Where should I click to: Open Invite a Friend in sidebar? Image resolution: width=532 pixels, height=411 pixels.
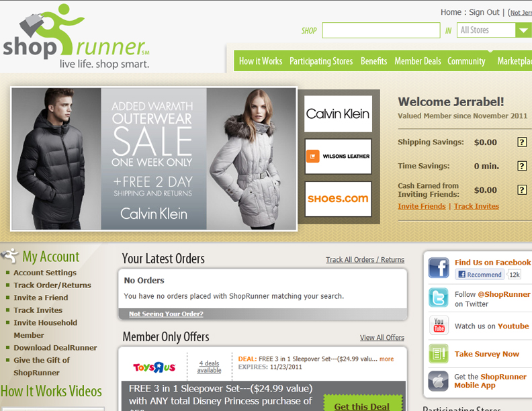[41, 298]
